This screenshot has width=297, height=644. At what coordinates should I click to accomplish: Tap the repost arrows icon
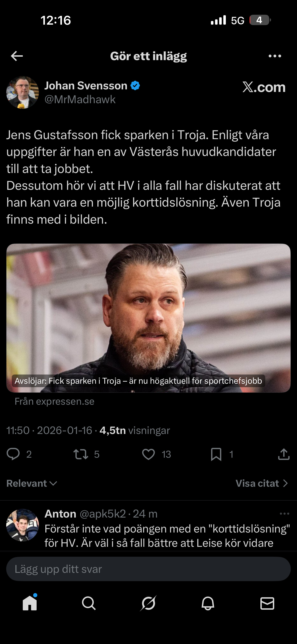click(x=81, y=454)
